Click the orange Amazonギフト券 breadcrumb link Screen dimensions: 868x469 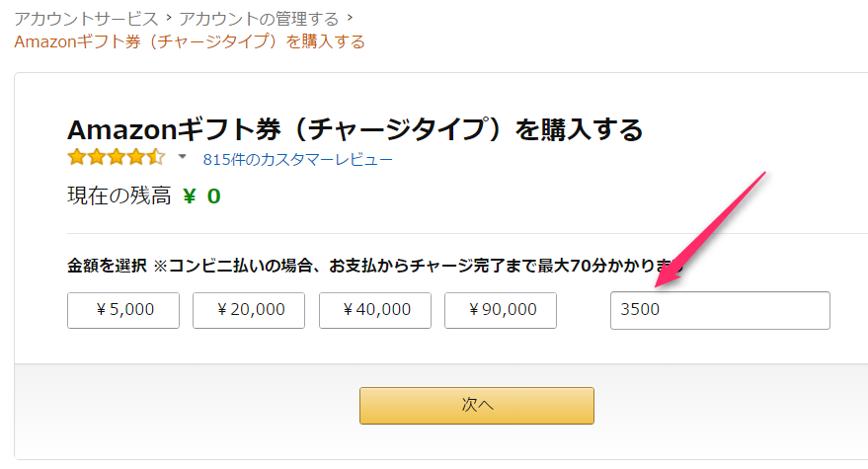coord(190,41)
